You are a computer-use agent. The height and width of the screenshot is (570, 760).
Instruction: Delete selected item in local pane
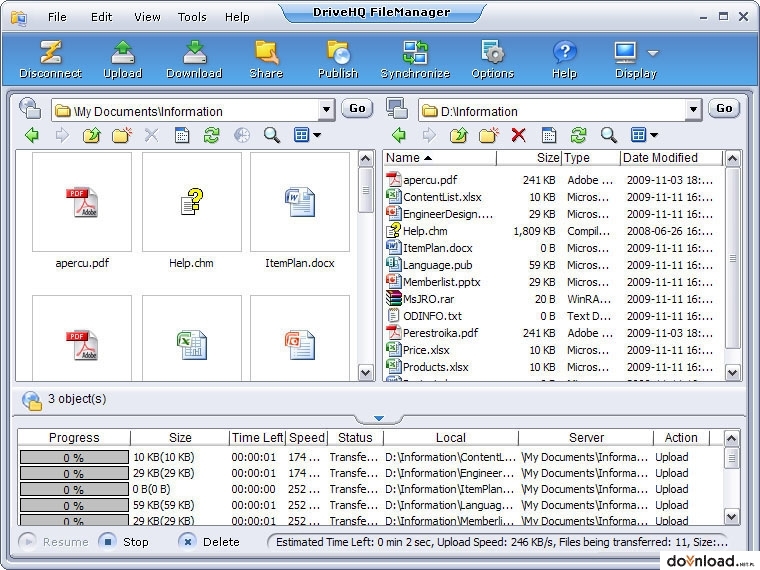point(519,135)
